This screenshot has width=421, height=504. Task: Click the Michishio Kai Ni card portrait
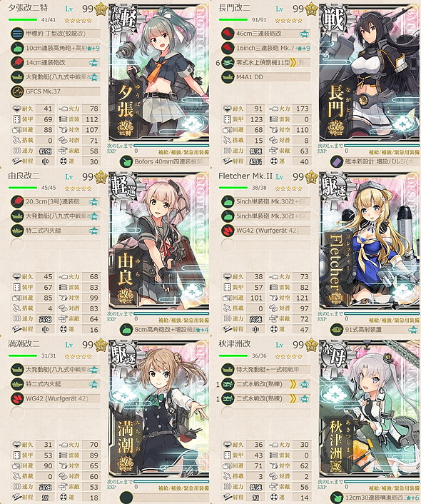pyautogui.click(x=158, y=409)
